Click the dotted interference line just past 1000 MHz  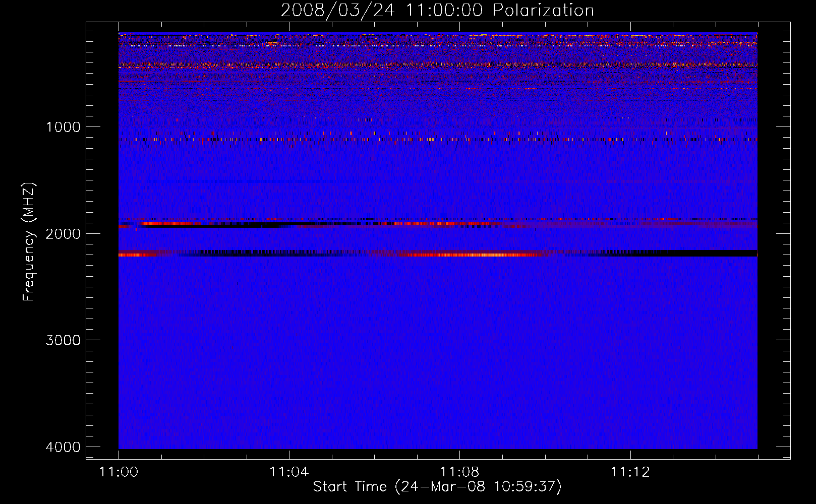tap(438, 139)
